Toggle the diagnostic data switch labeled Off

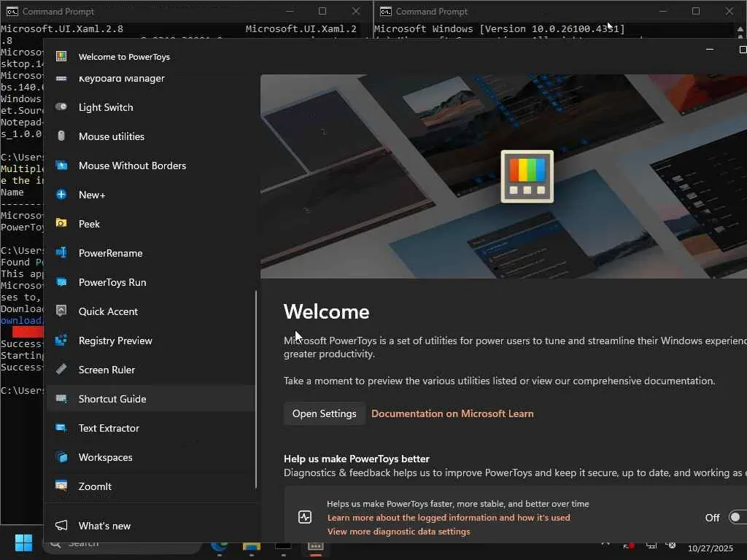pos(738,517)
